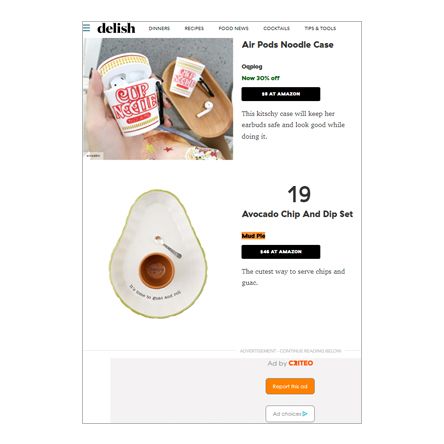Open the Recipes menu
Viewport: 444px width, 444px height.
[194, 29]
